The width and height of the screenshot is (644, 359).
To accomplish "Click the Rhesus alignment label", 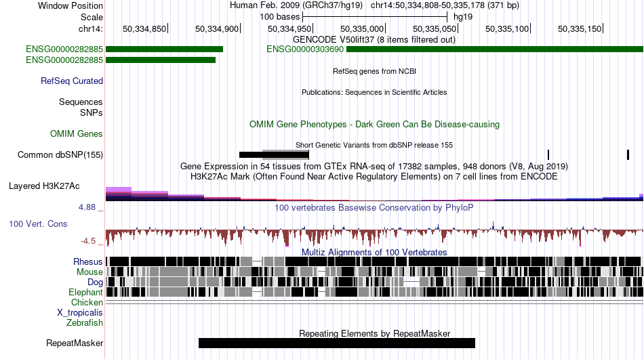I will coord(88,261).
